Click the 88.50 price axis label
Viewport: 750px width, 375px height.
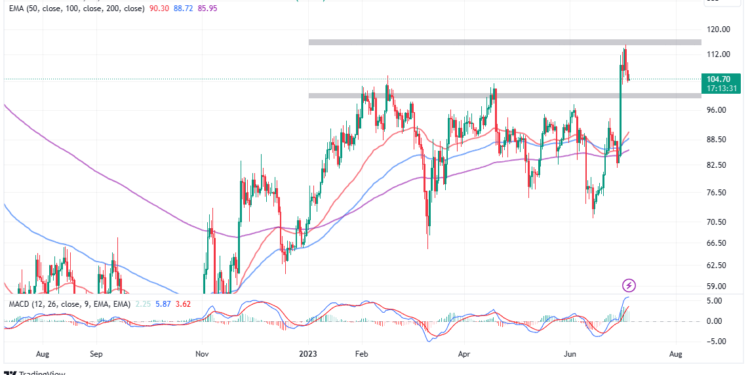(718, 139)
